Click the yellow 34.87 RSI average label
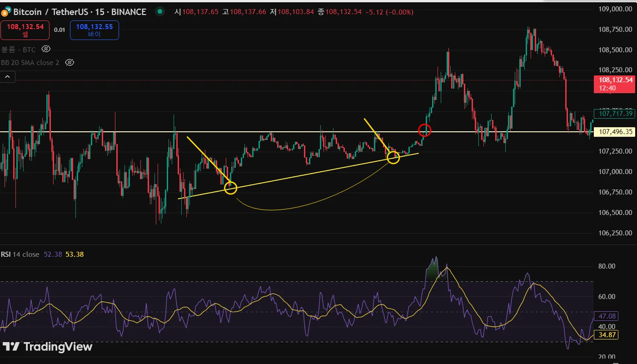This screenshot has height=364, width=637. point(607,335)
